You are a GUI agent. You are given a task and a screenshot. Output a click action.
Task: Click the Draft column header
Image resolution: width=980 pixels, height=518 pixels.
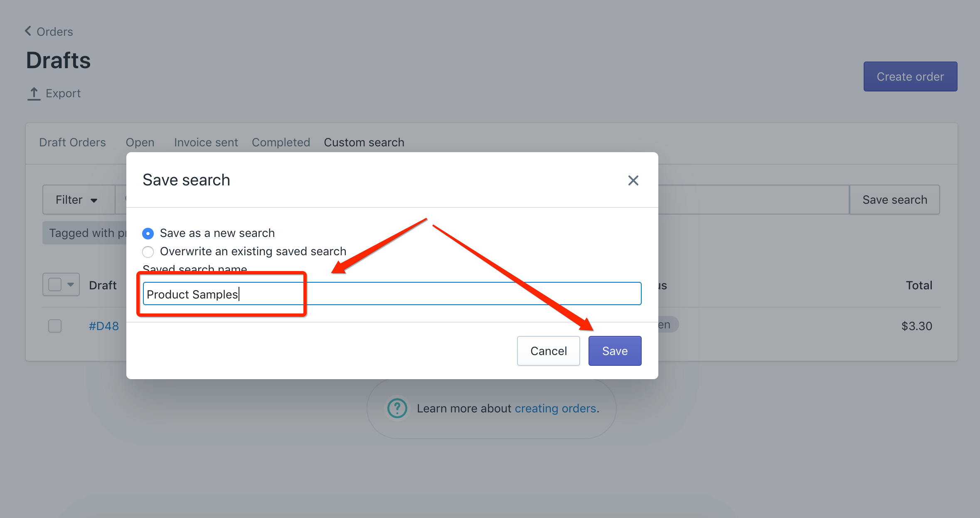103,285
